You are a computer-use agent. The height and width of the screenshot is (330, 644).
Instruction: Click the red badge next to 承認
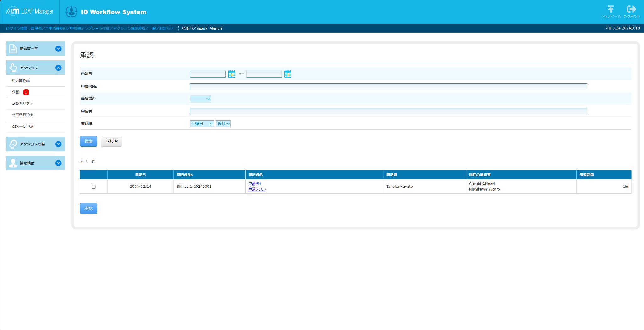click(26, 92)
